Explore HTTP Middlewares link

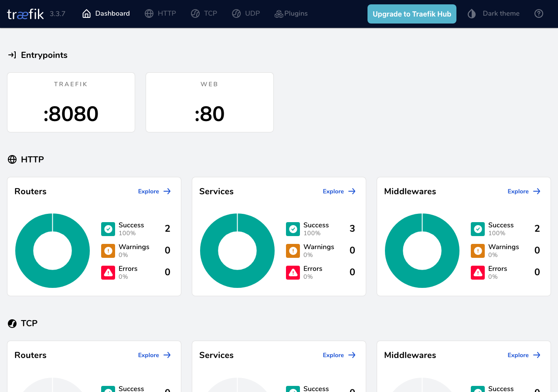pyautogui.click(x=524, y=191)
